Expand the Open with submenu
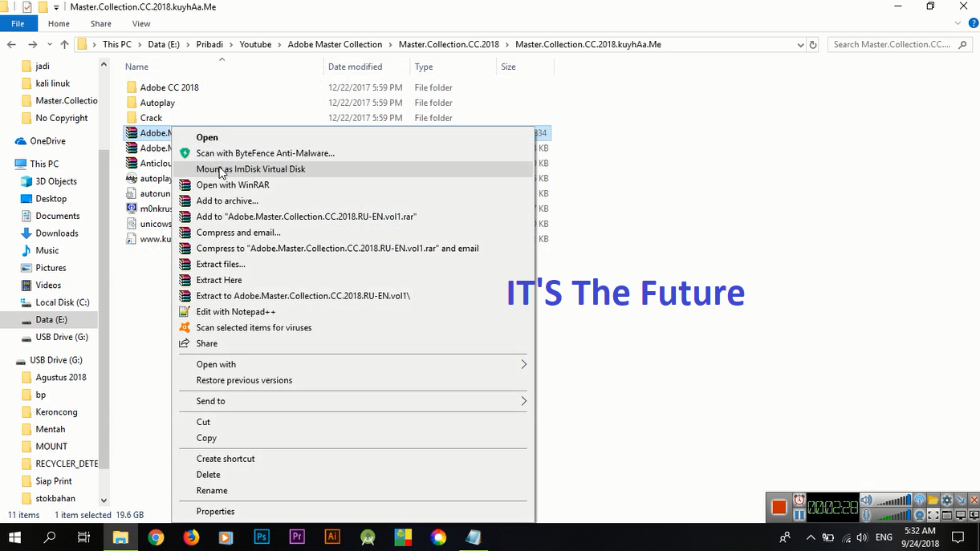The width and height of the screenshot is (980, 551). click(216, 364)
